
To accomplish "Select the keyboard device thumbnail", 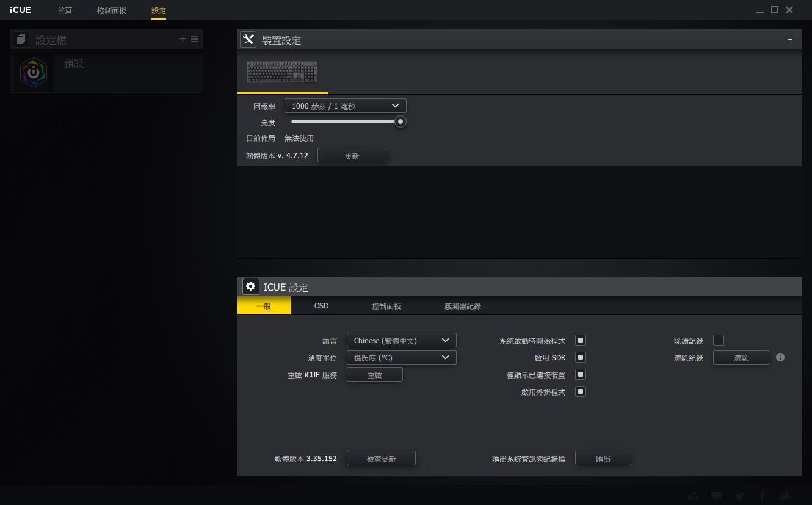I will click(281, 72).
